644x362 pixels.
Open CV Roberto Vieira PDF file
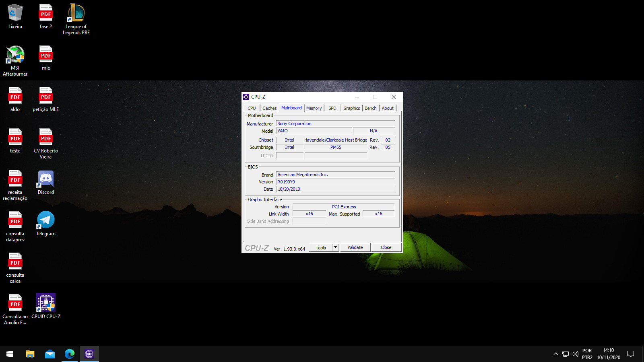(x=46, y=144)
